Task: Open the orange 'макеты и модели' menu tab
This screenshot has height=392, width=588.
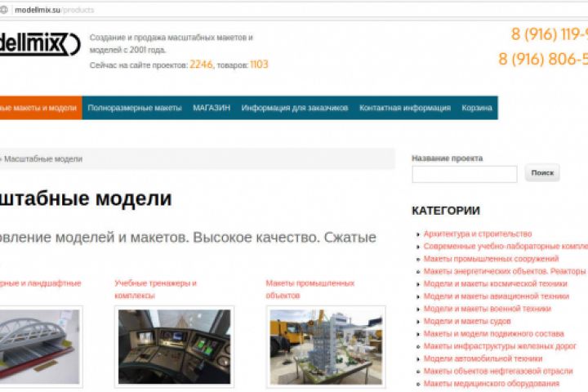Action: (41, 108)
